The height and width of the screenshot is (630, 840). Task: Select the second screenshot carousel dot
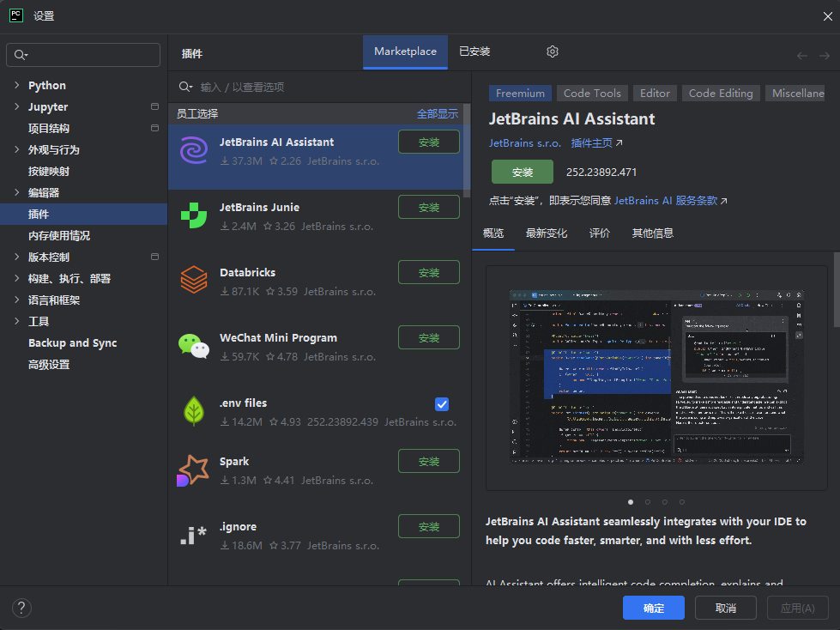pos(648,502)
